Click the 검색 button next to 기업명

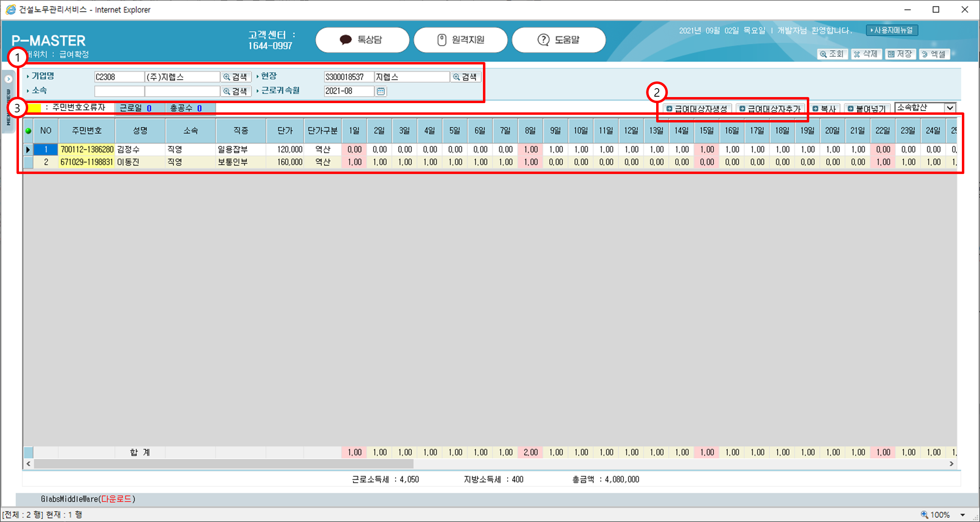coord(236,77)
